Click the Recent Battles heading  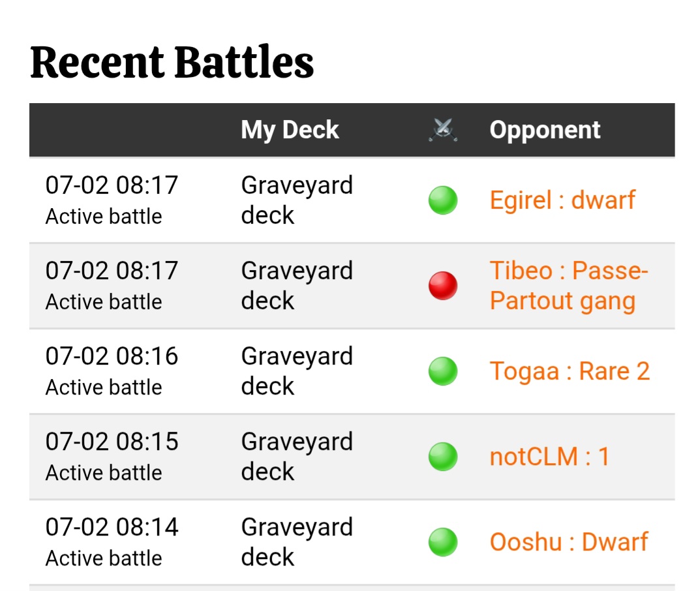point(172,62)
